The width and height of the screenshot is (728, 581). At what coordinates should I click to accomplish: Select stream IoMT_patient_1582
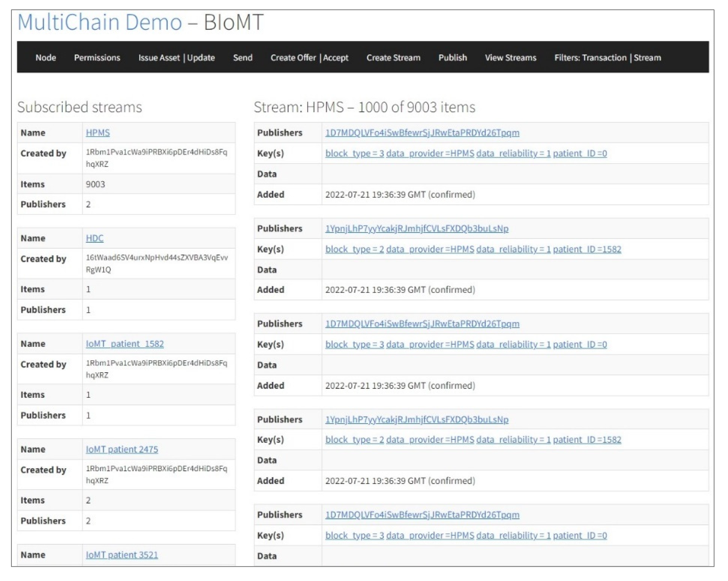[x=125, y=344]
